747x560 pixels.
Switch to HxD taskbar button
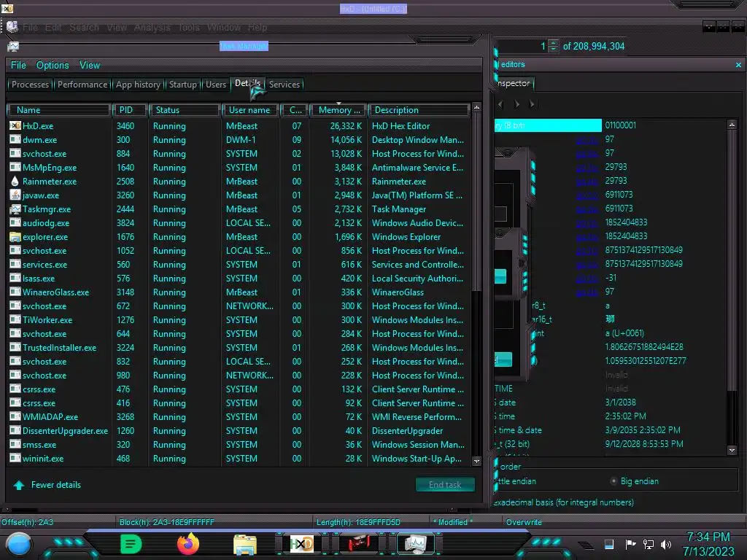click(302, 544)
